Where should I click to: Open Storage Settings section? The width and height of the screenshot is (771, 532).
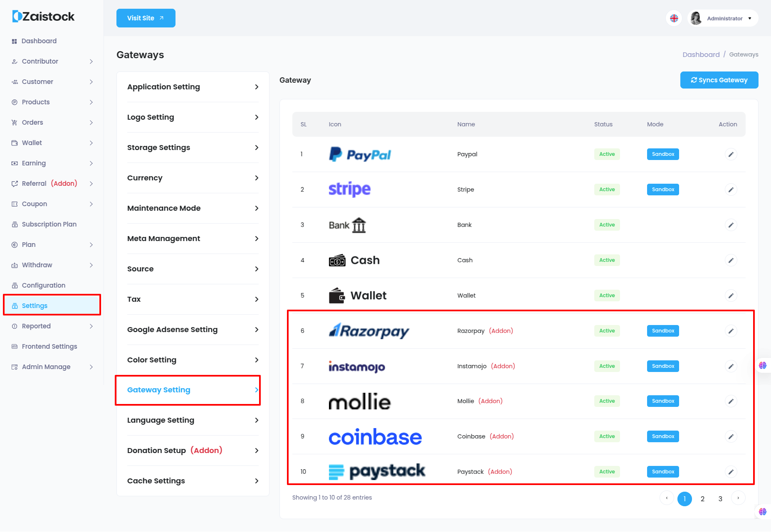[193, 148]
